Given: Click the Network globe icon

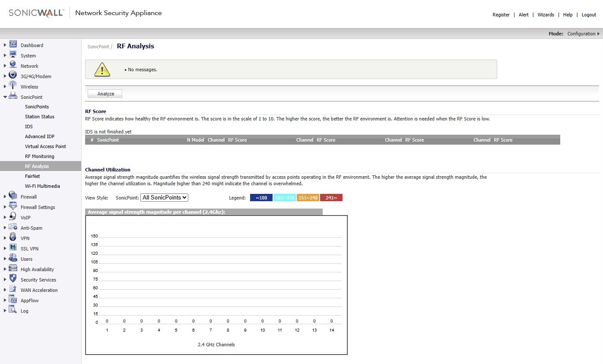Looking at the screenshot, I should point(13,65).
